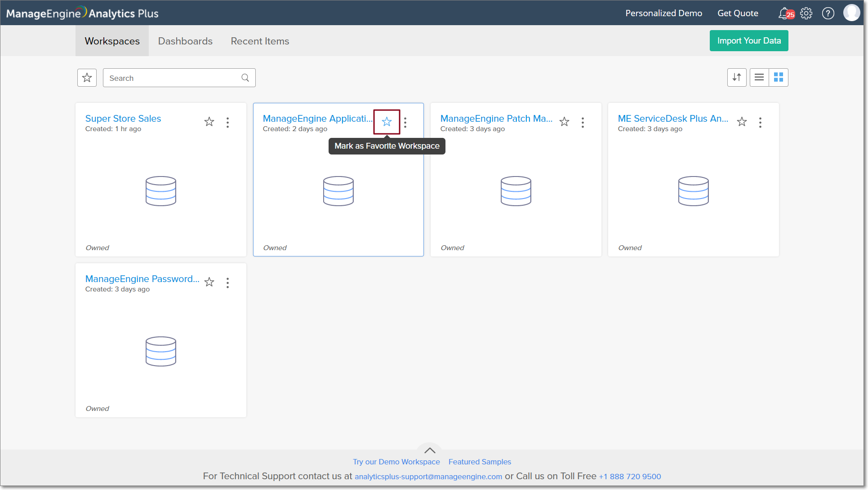868x490 pixels.
Task: Click the search magnifier icon
Action: [x=245, y=78]
